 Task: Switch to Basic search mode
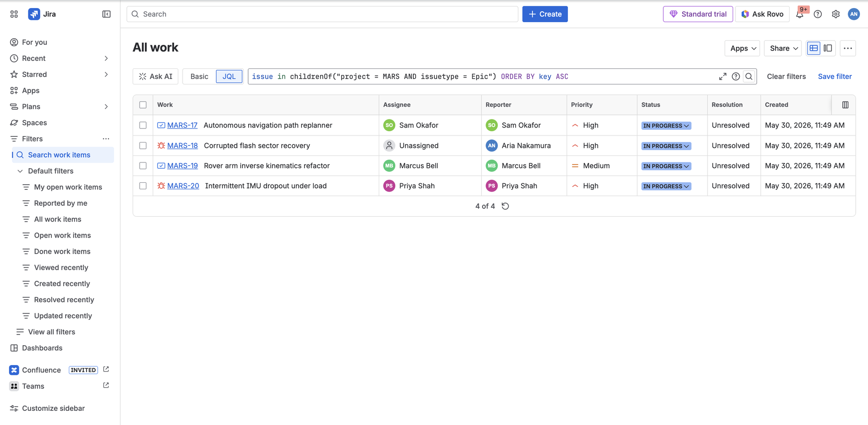(199, 76)
